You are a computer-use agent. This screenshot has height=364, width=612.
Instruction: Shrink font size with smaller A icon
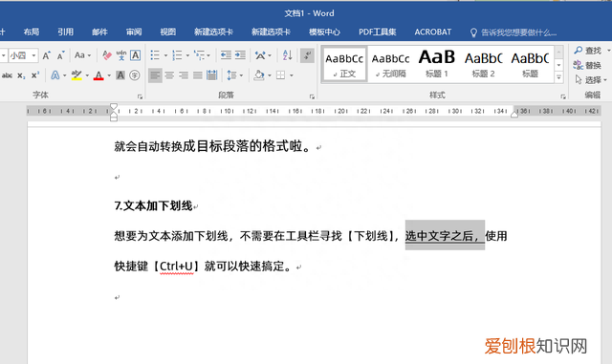60,55
